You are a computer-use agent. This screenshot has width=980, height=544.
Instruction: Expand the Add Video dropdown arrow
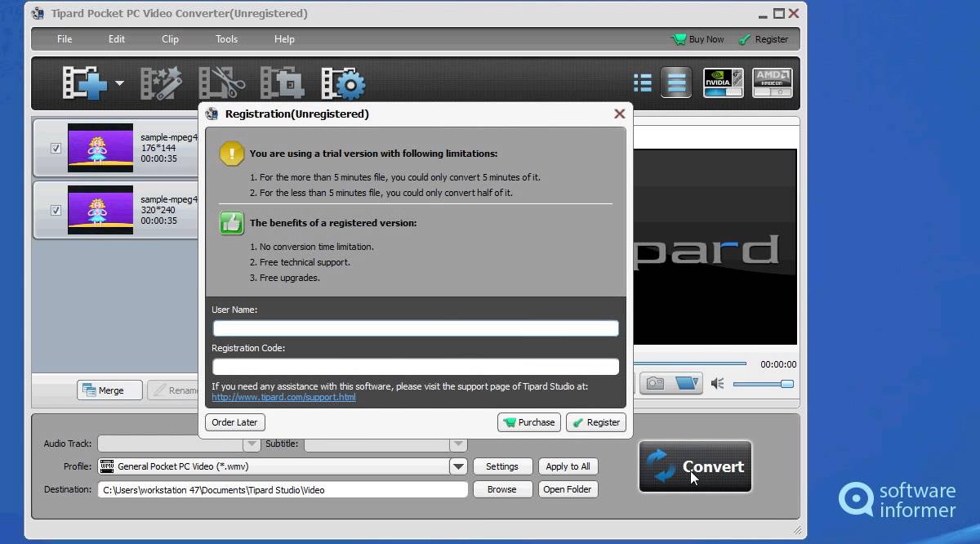(119, 83)
